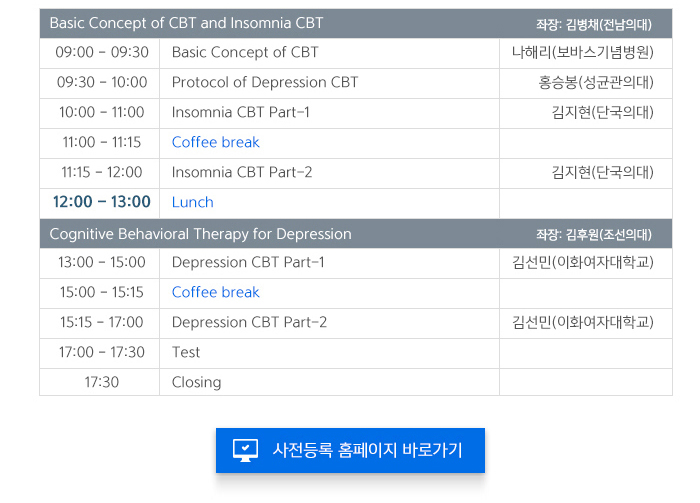
Task: Open the 사전등록 홈페이지 바로가기 button
Action: [x=350, y=450]
